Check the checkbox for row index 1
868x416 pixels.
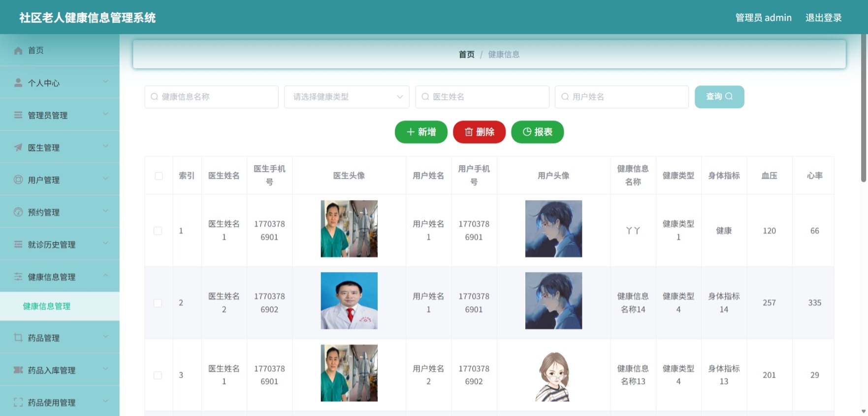pyautogui.click(x=158, y=231)
